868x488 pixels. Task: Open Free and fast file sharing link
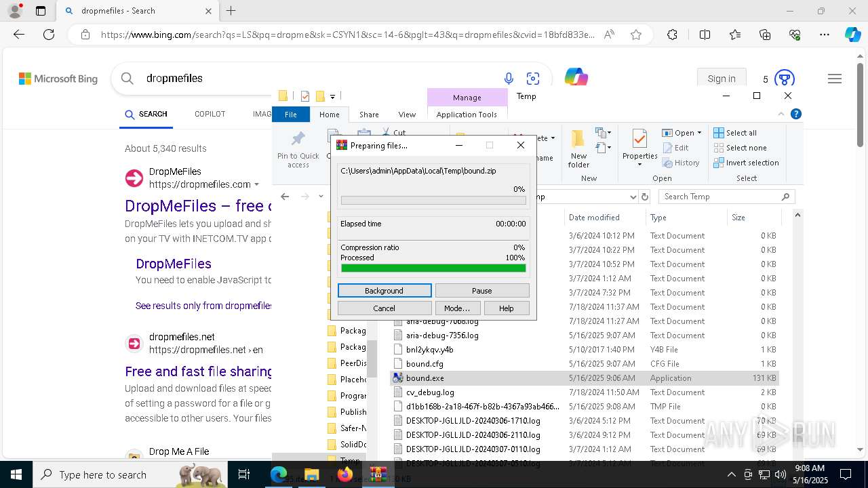click(x=198, y=371)
